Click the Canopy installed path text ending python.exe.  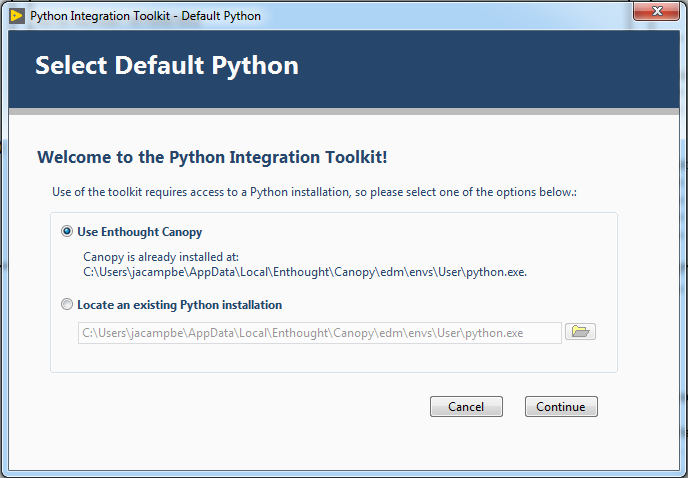305,272
